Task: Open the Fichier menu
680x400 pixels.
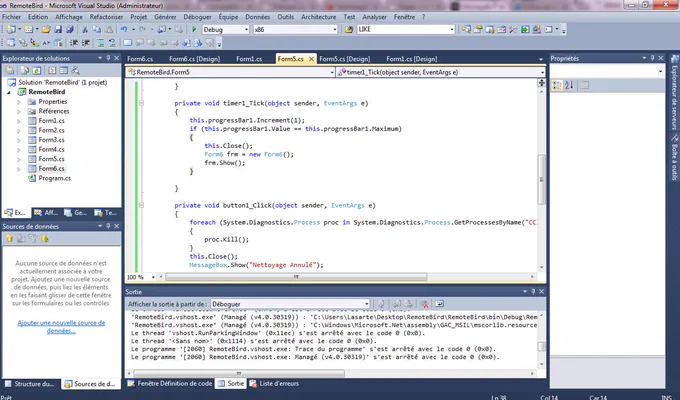Action: [x=12, y=17]
